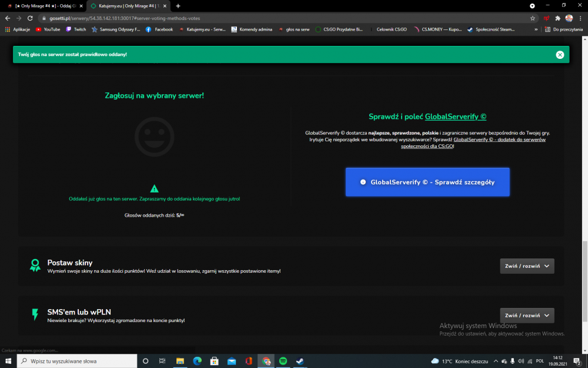This screenshot has width=588, height=368.
Task: Reload the current page
Action: 30,18
